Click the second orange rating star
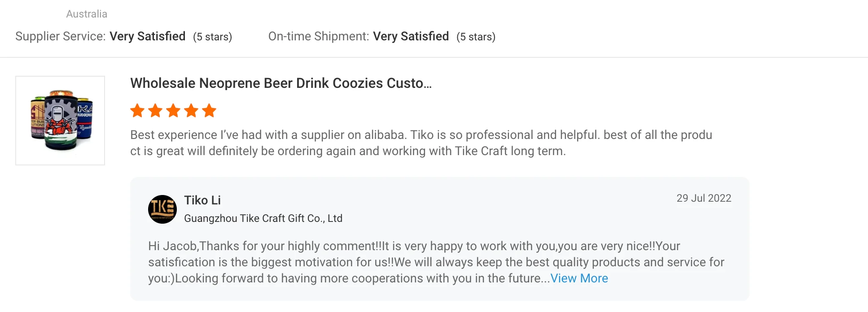 pos(155,110)
